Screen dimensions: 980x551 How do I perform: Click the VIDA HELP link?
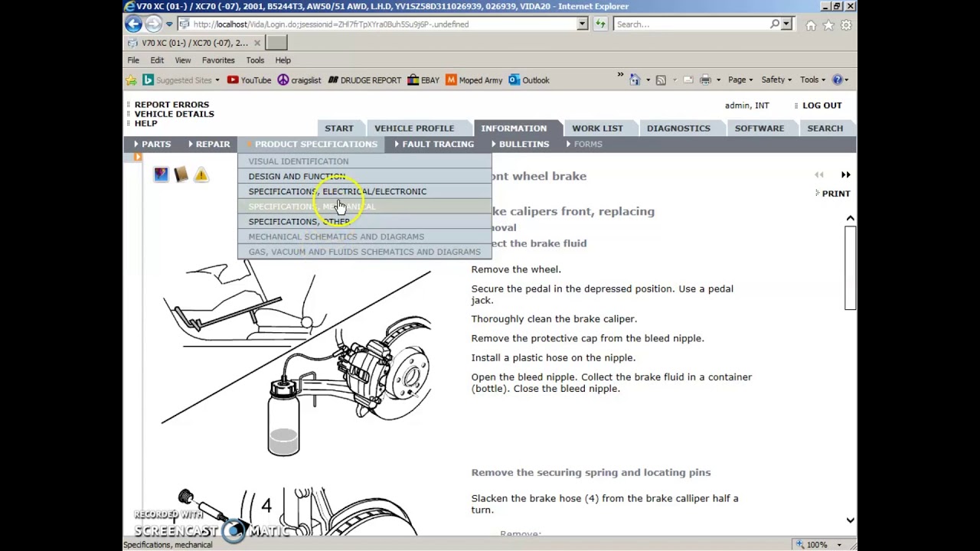(x=145, y=123)
